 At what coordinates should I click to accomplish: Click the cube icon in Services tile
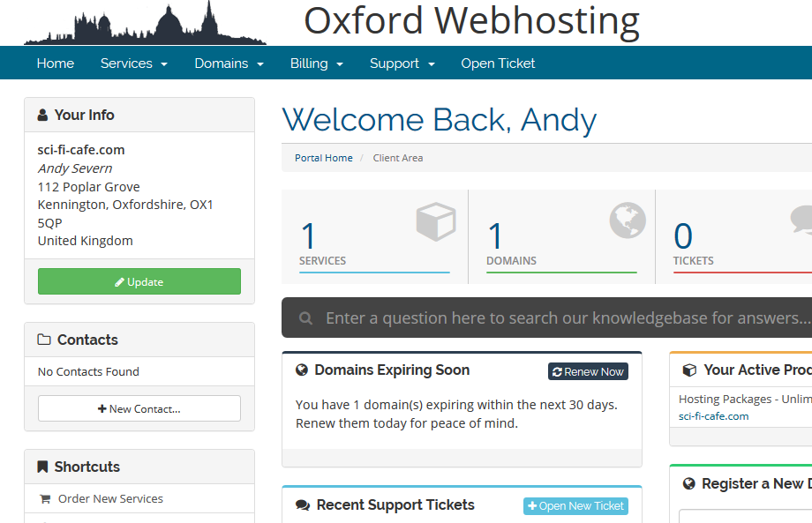point(436,221)
